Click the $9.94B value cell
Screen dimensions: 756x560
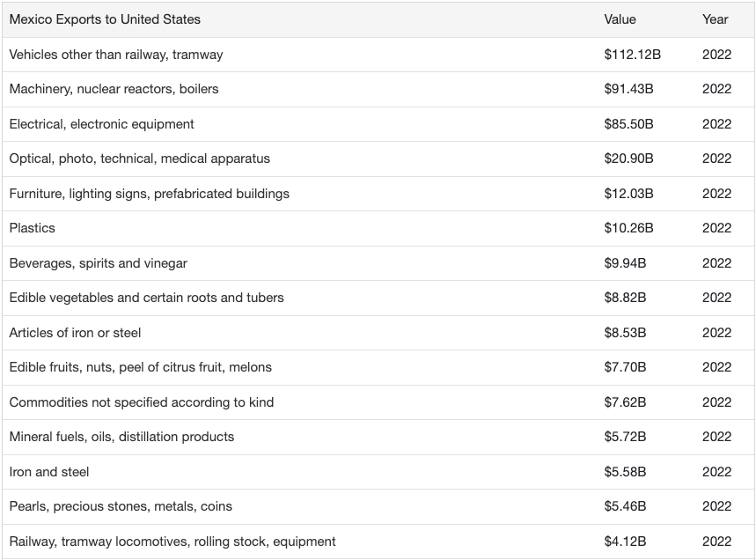click(625, 263)
